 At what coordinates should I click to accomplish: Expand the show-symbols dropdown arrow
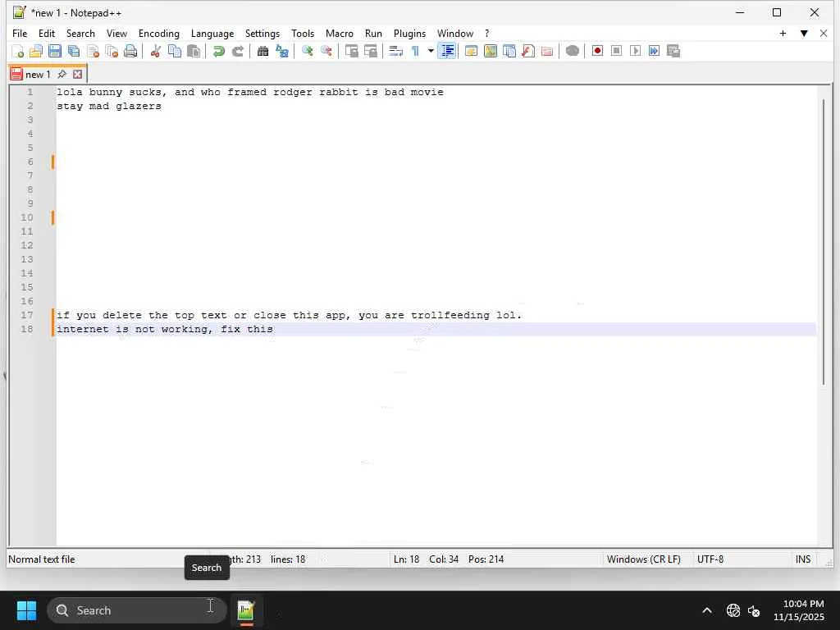430,51
